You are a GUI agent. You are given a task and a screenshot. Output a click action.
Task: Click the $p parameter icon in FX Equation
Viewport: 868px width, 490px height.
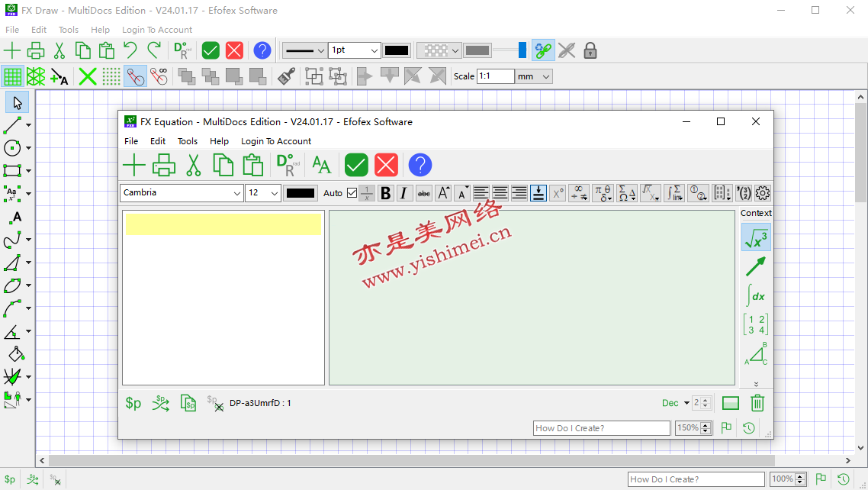(133, 403)
